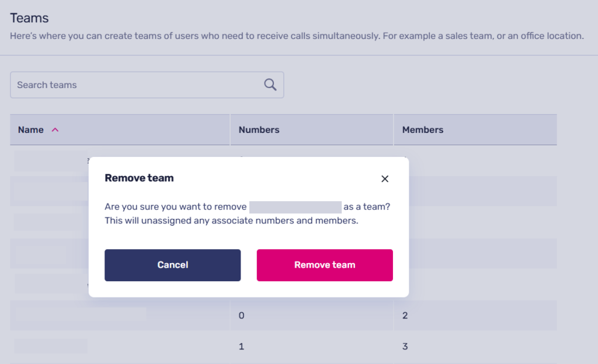Confirm with the pink Remove team button
This screenshot has width=598, height=364.
point(325,265)
